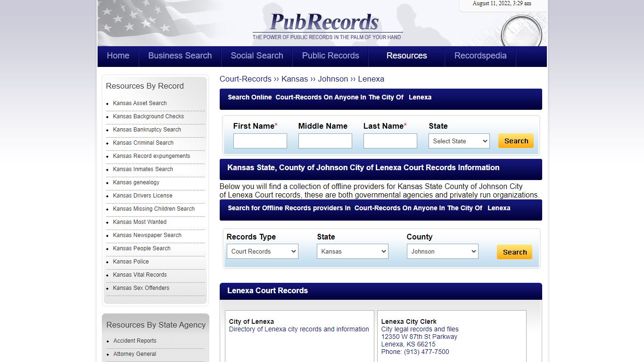Click the address 12350 W 87th St Parkway
The width and height of the screenshot is (644, 362).
tap(420, 337)
